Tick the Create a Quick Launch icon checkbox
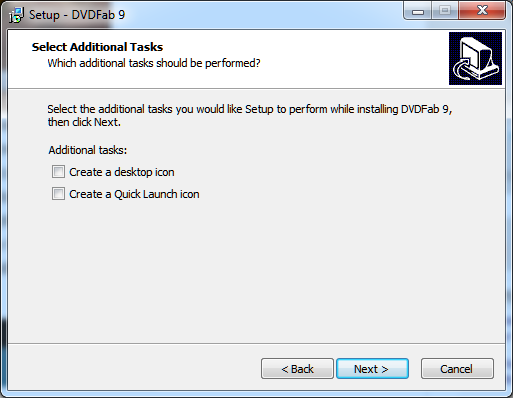The height and width of the screenshot is (398, 513). click(58, 194)
